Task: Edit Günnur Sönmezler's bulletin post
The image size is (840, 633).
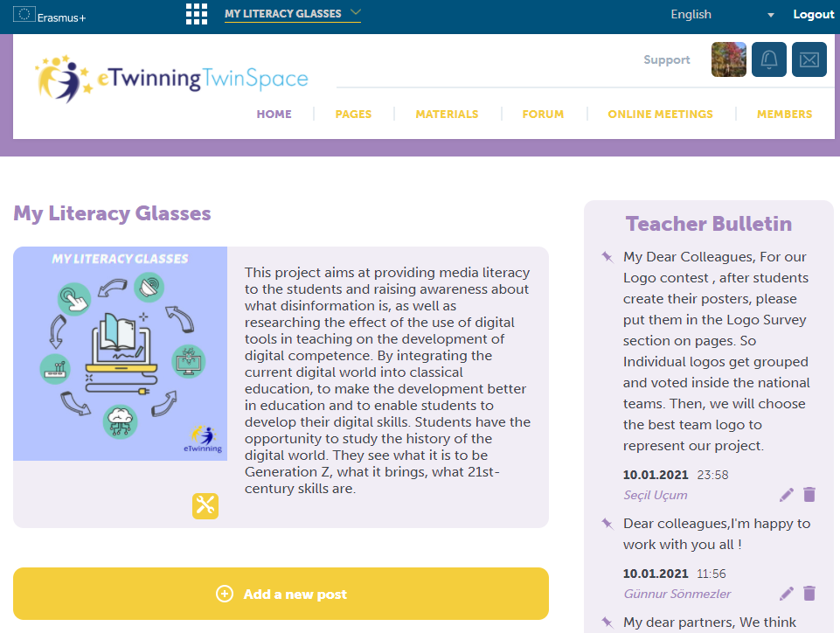Action: [787, 594]
